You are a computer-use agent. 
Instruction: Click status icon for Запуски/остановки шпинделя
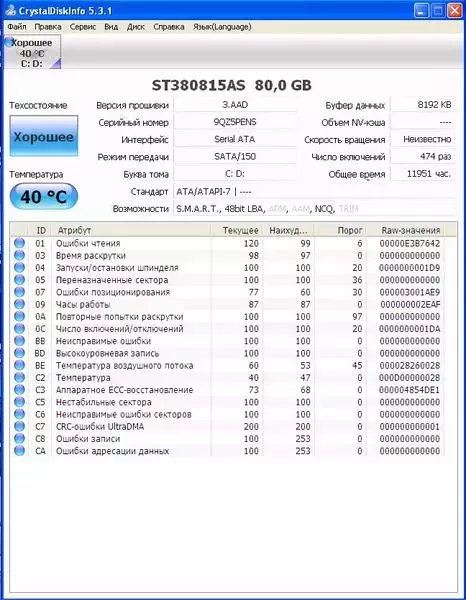point(19,267)
